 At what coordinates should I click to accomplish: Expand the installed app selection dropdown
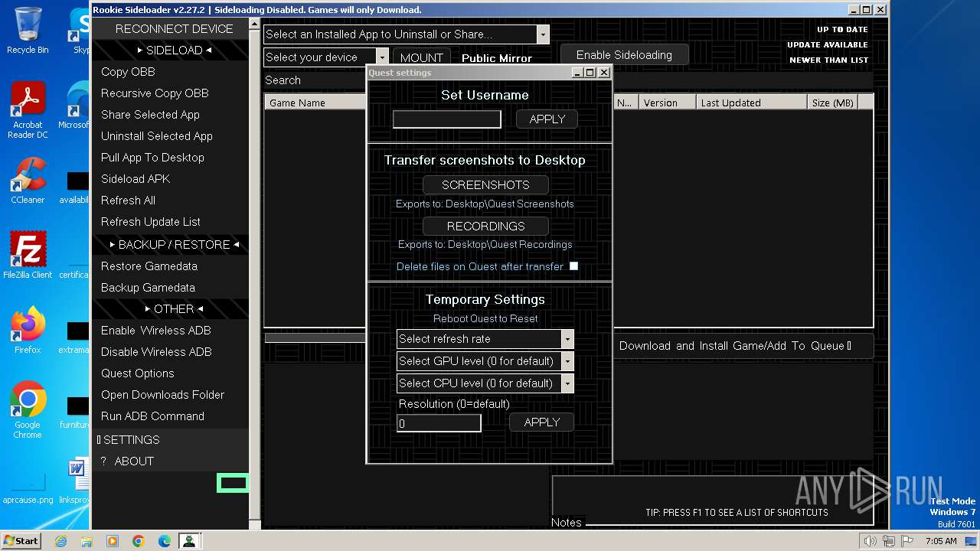543,34
